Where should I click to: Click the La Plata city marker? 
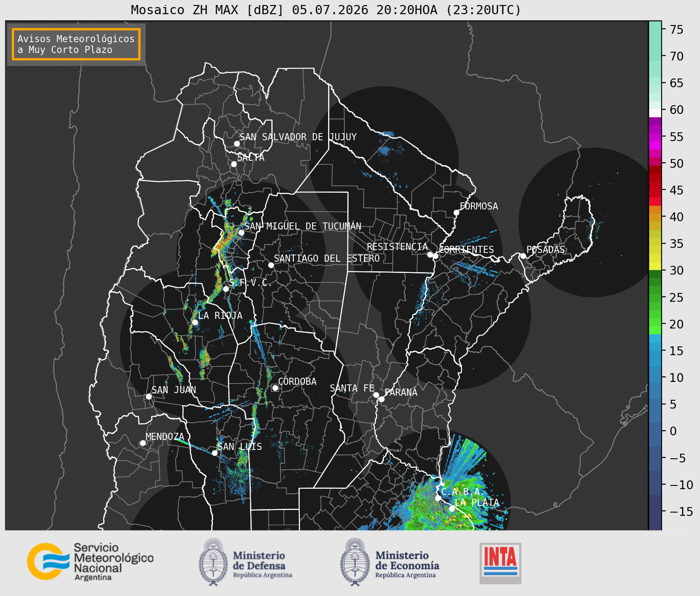452,509
